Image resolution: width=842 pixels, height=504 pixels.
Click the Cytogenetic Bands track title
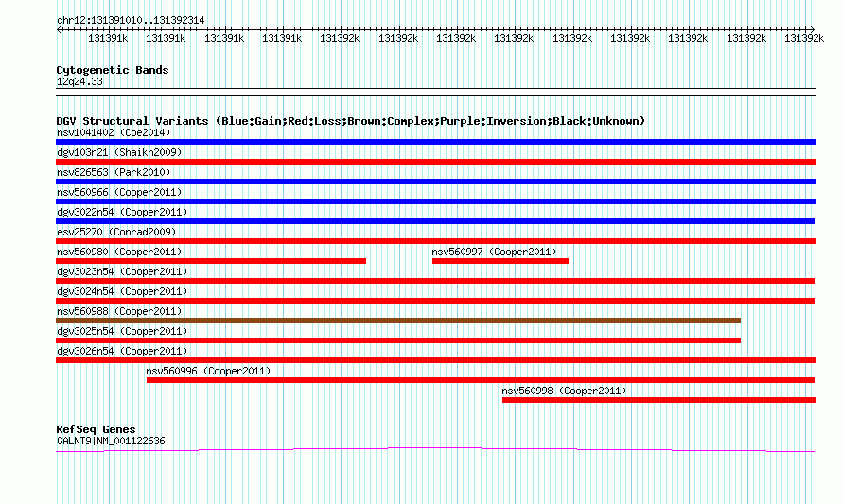click(113, 70)
